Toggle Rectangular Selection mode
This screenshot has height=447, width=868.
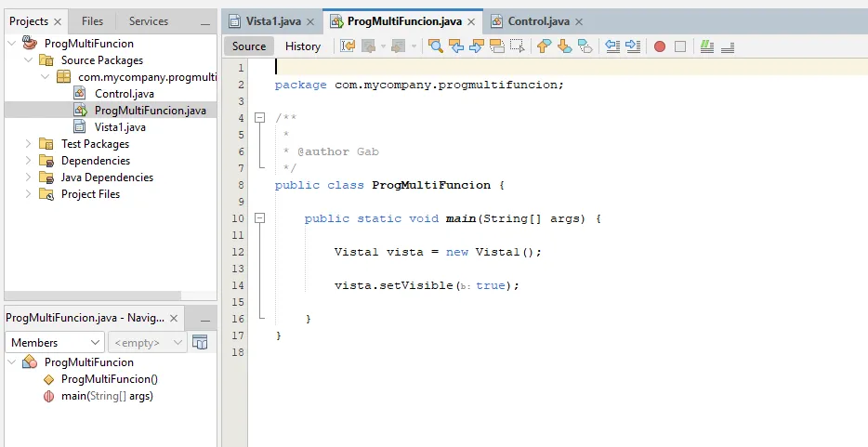517,46
